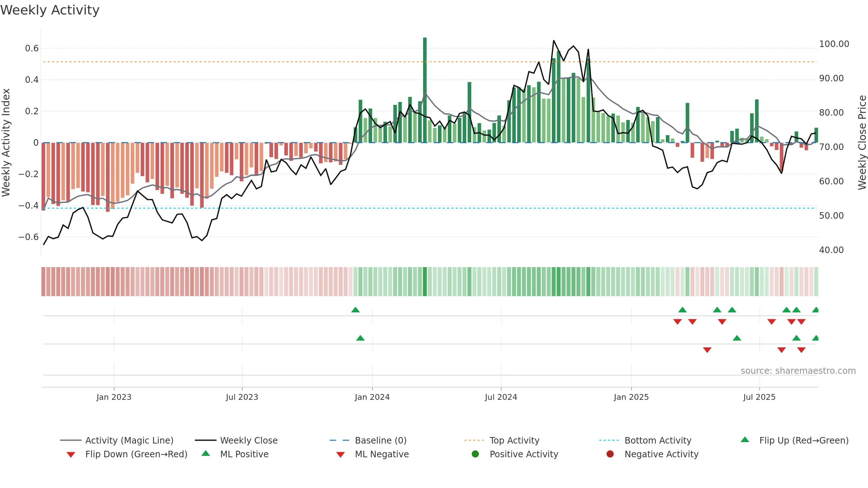
Task: Click the green ML Positive triangle icon in legend
Action: pyautogui.click(x=206, y=453)
